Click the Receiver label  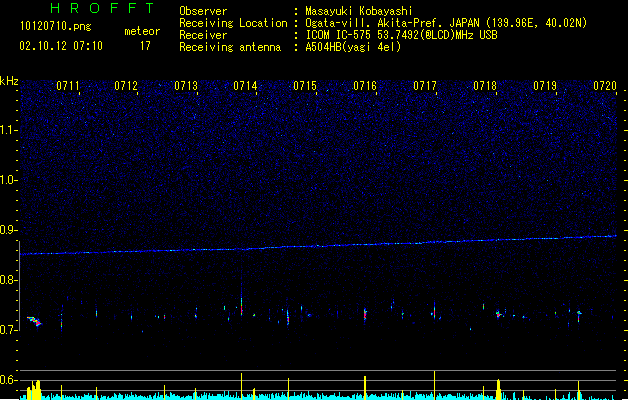coord(203,35)
